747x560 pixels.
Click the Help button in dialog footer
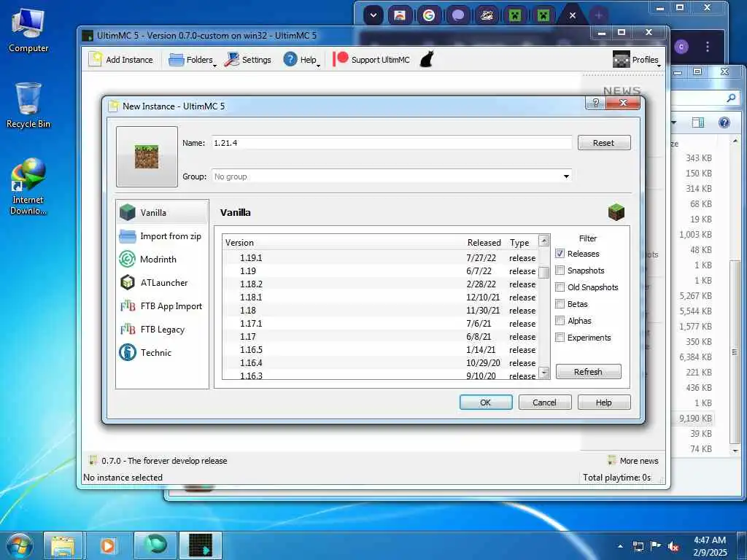click(x=603, y=402)
